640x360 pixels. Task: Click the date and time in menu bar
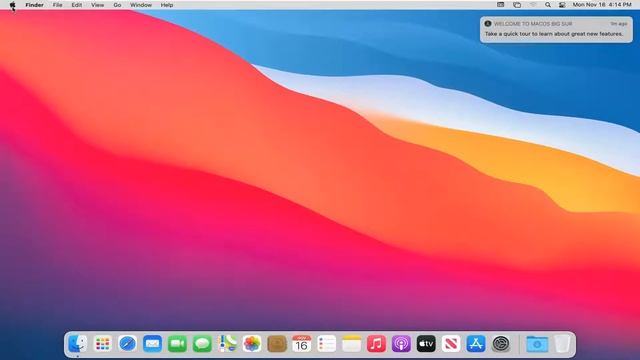(602, 5)
